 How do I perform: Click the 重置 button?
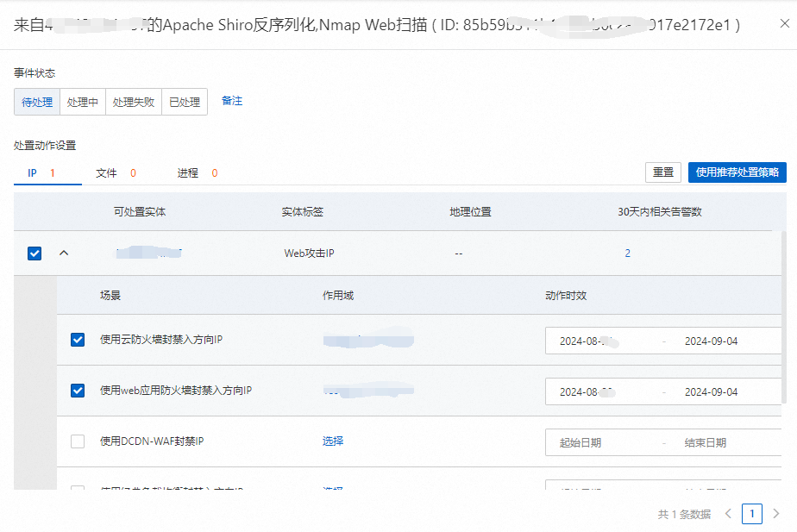tap(662, 172)
